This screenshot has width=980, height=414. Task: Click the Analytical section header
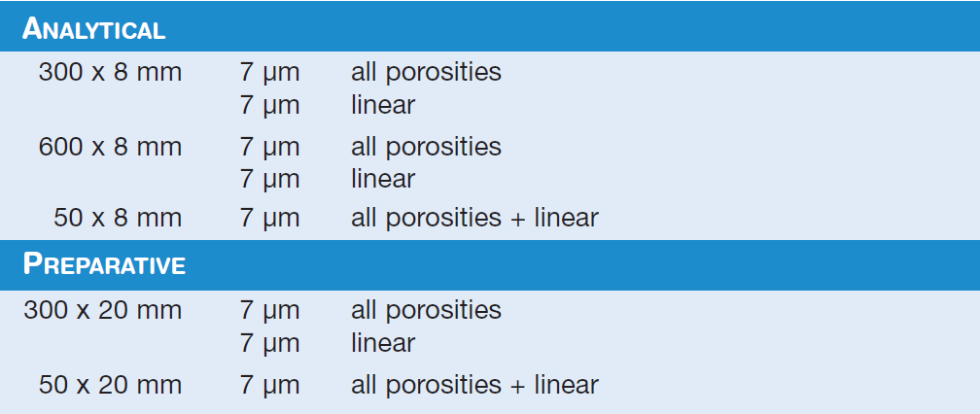94,28
